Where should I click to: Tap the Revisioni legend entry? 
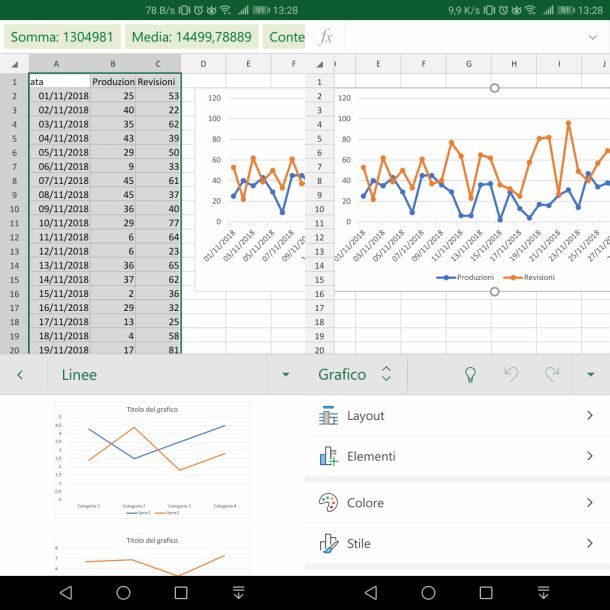tap(529, 277)
